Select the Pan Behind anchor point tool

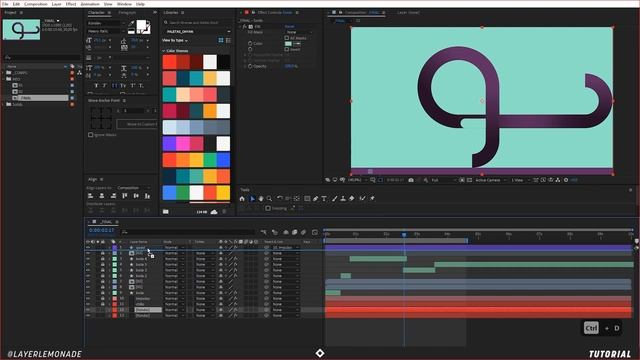pyautogui.click(x=297, y=199)
